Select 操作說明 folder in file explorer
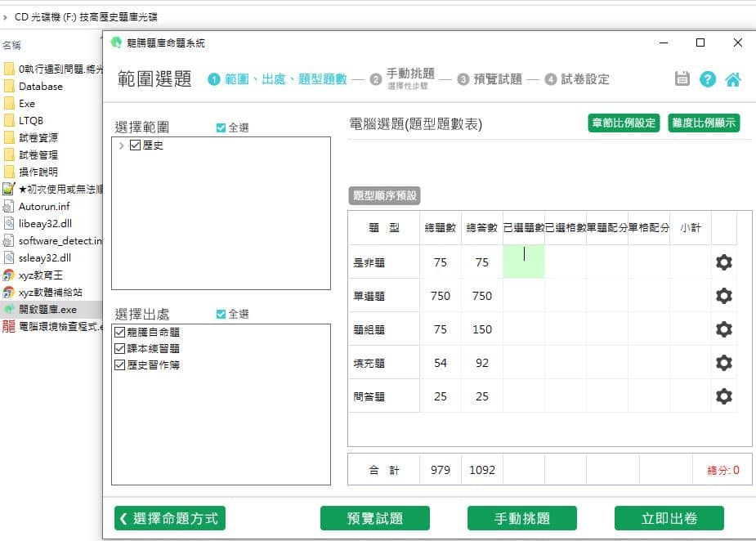 [x=38, y=172]
